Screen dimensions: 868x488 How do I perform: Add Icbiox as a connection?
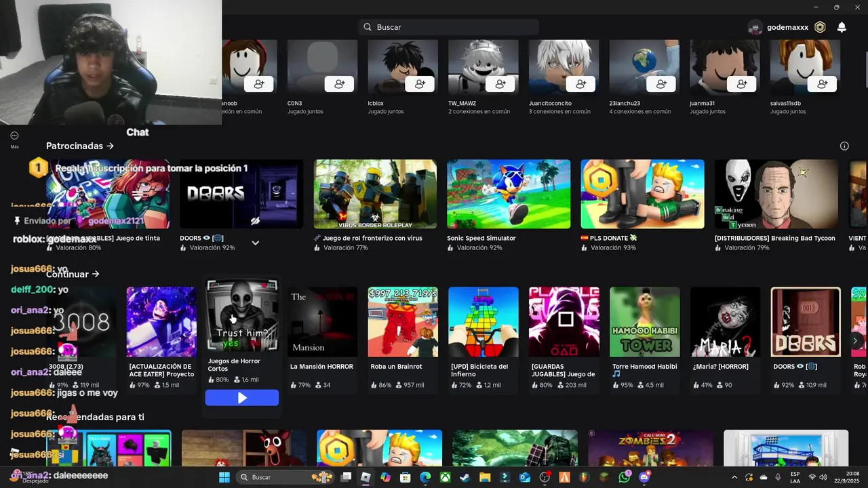(420, 84)
